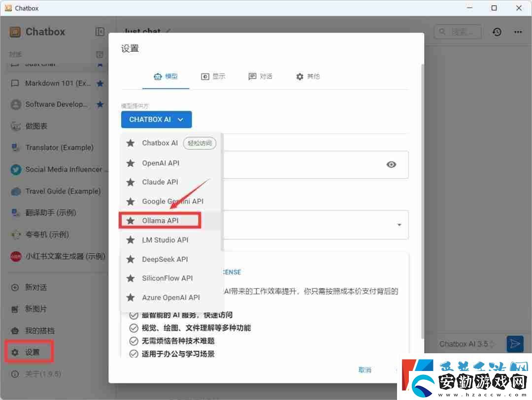Open the CHATBOX AI provider dropdown button
Screen dimensions: 532x400
pyautogui.click(x=157, y=120)
